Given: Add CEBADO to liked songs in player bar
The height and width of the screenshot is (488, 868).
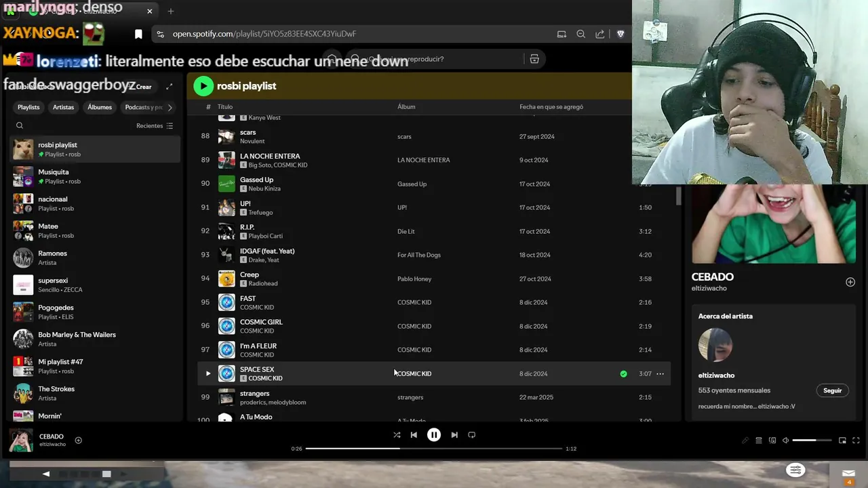Looking at the screenshot, I should [x=78, y=441].
